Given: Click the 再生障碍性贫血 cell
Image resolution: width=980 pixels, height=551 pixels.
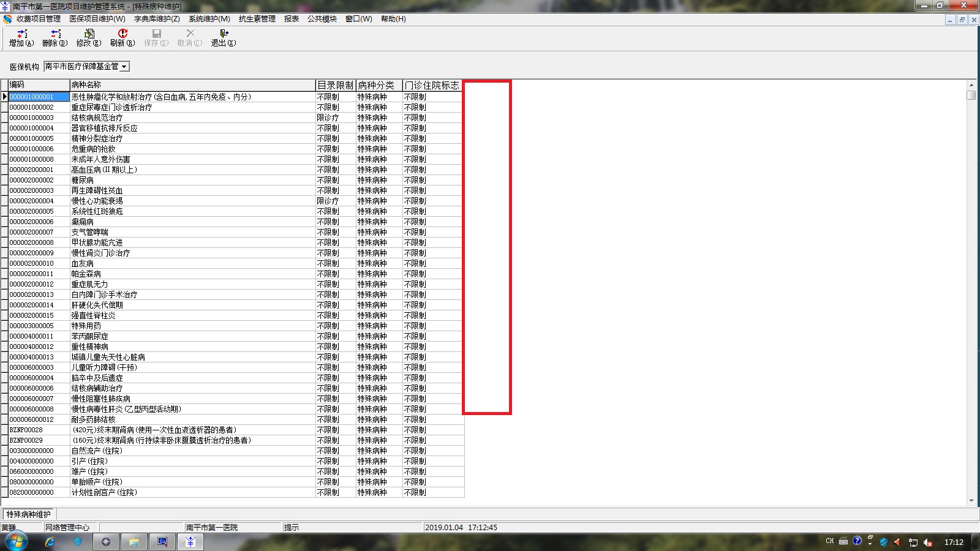Looking at the screenshot, I should (x=193, y=190).
